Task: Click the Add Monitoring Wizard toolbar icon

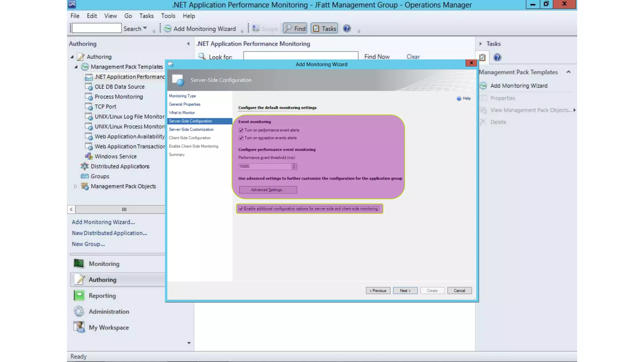Action: point(168,29)
